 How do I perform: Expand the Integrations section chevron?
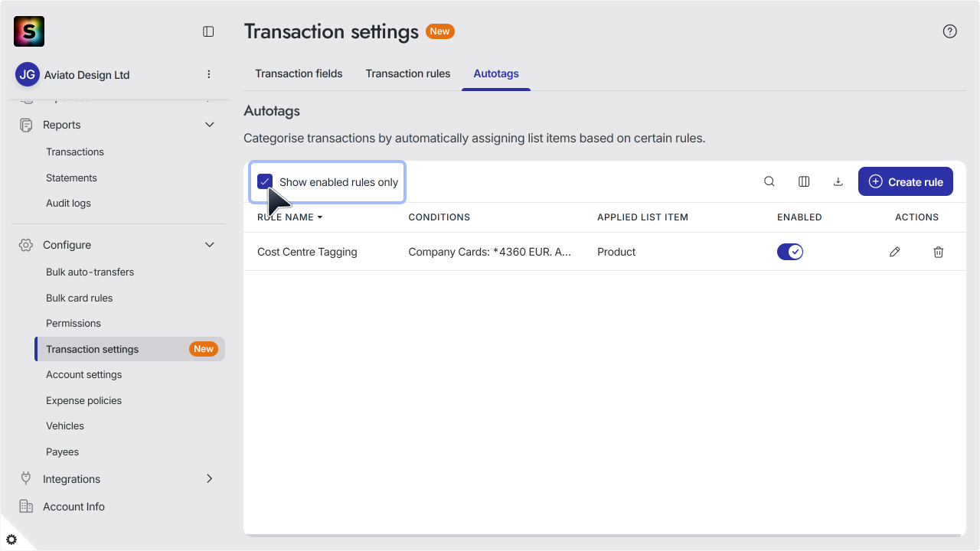click(210, 478)
